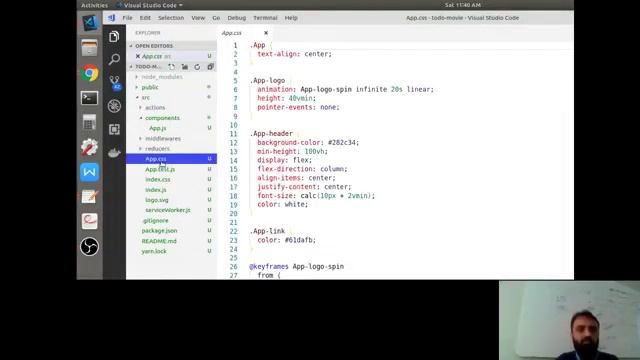Image resolution: width=640 pixels, height=360 pixels.
Task: Open the Calculator from the dock
Action: pyautogui.click(x=89, y=122)
